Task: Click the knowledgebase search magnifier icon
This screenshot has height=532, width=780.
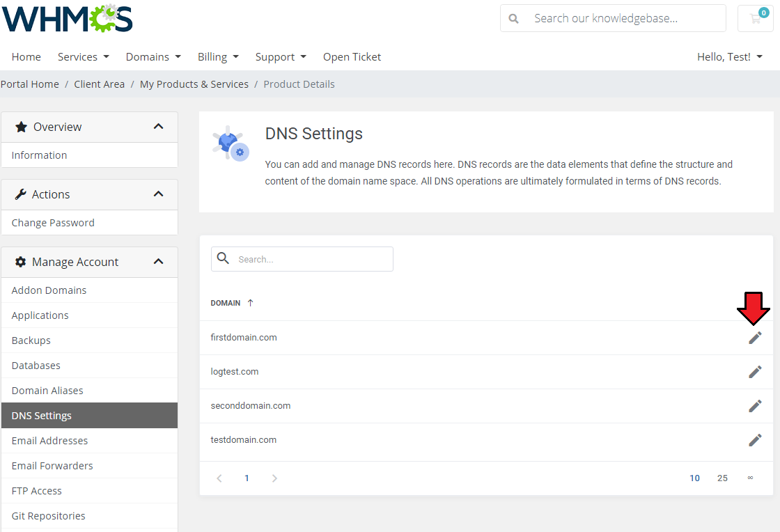Action: (513, 19)
